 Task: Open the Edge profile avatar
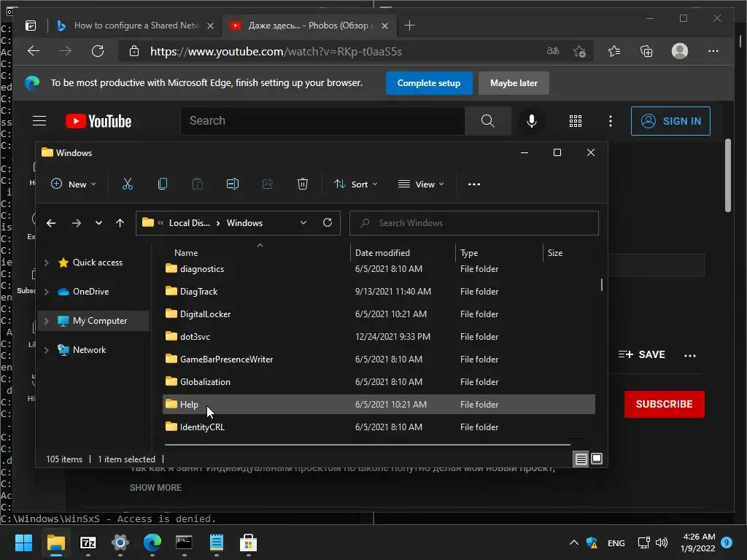click(680, 51)
